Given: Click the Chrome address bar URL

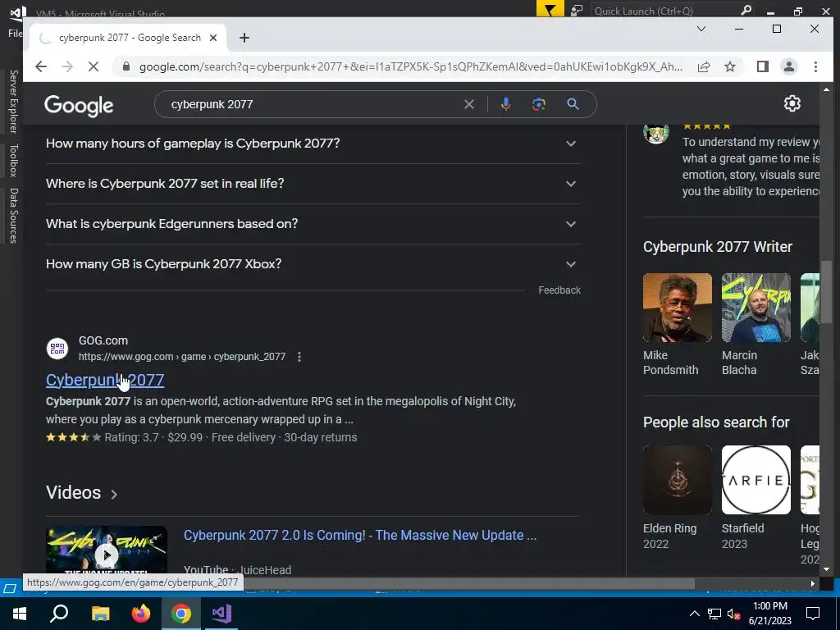Looking at the screenshot, I should [410, 66].
